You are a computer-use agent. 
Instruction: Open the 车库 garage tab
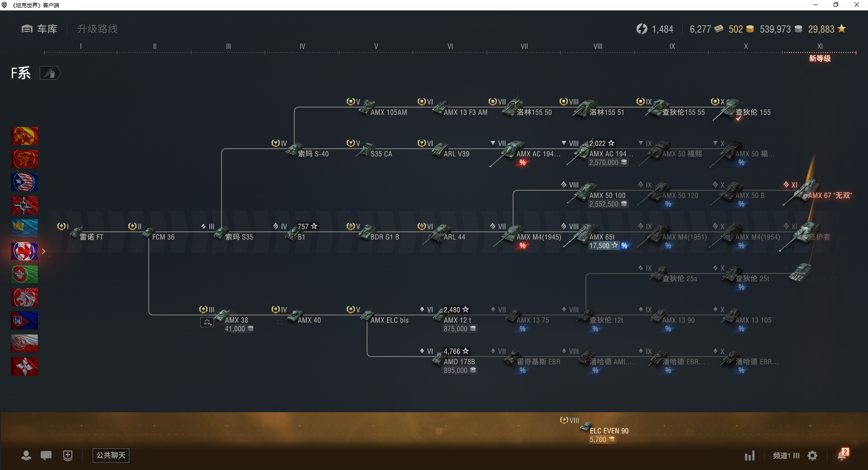tap(39, 29)
